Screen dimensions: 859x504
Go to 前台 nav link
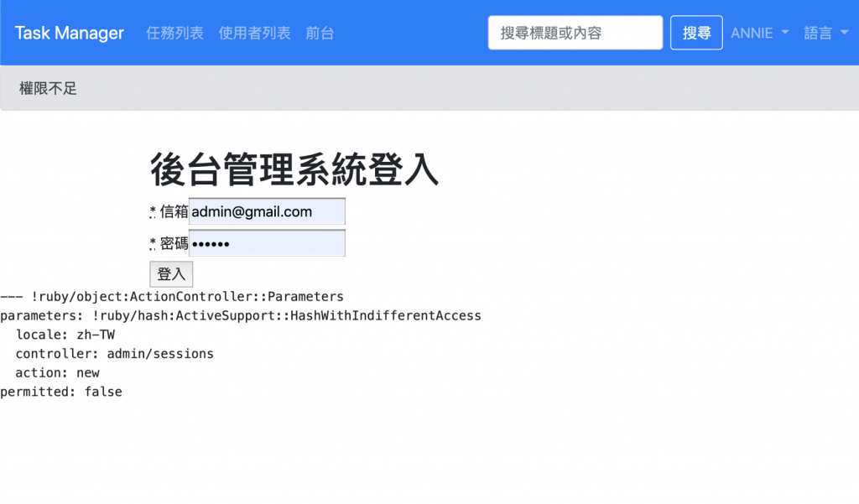click(320, 33)
